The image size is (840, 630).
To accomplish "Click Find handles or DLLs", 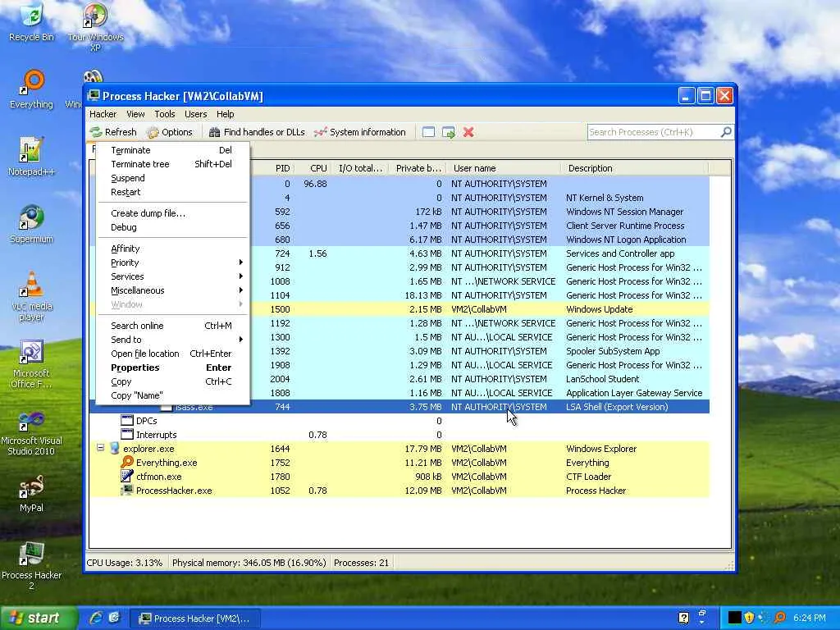I will point(257,132).
